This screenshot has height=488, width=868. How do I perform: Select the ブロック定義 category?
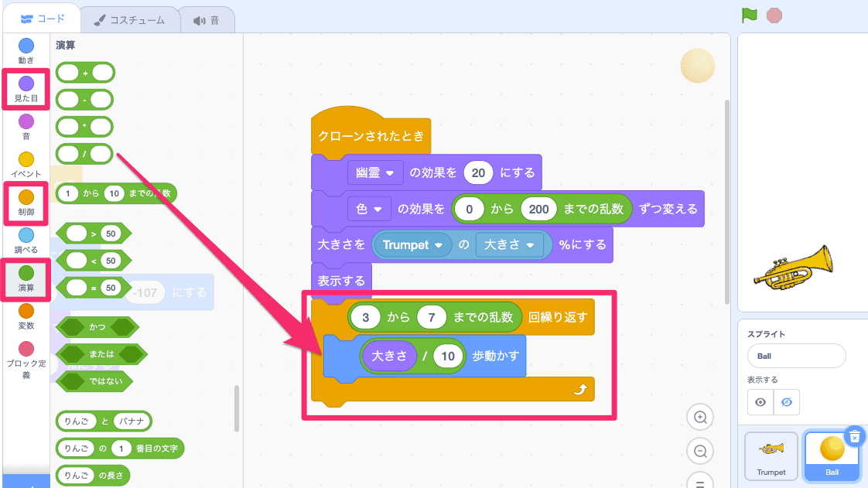pyautogui.click(x=26, y=360)
